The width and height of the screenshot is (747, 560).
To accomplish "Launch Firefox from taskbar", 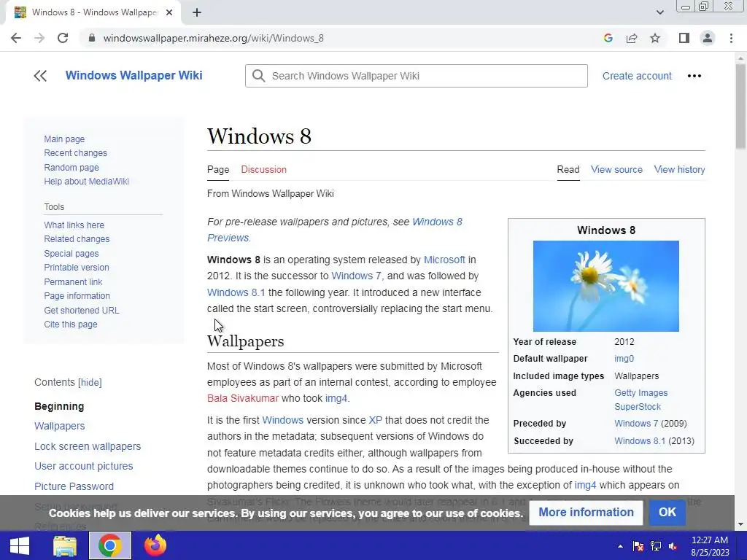I will point(155,545).
